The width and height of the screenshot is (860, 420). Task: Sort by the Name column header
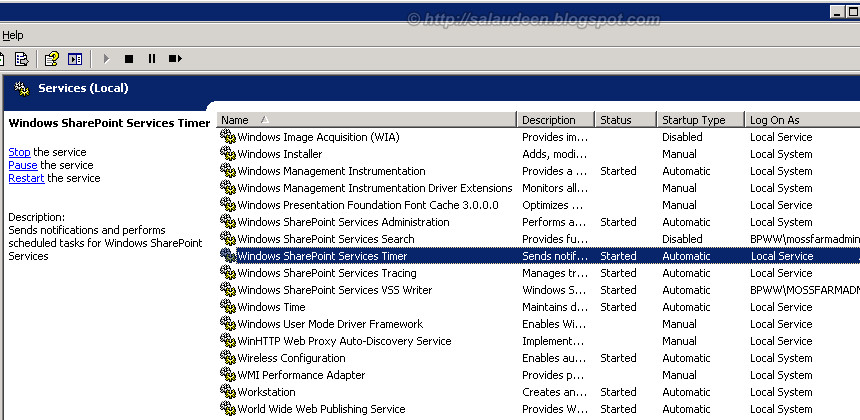(x=366, y=120)
